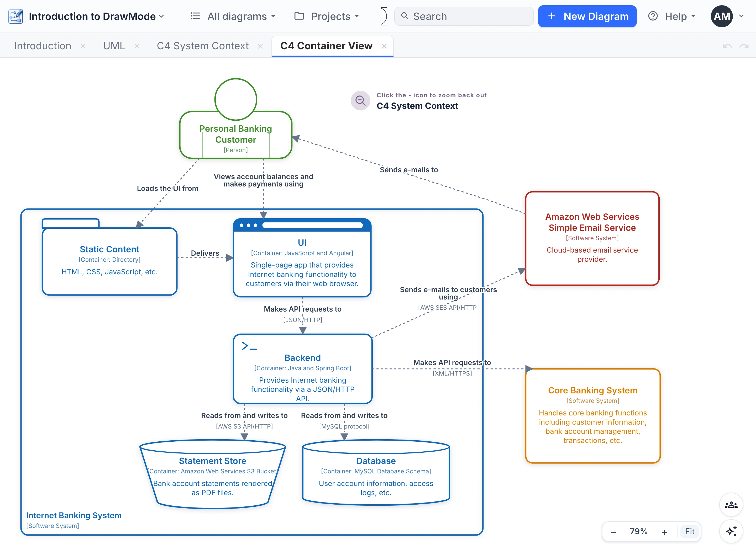Select the Core Banking System box
Screen dimensions: 756x556
click(x=593, y=416)
